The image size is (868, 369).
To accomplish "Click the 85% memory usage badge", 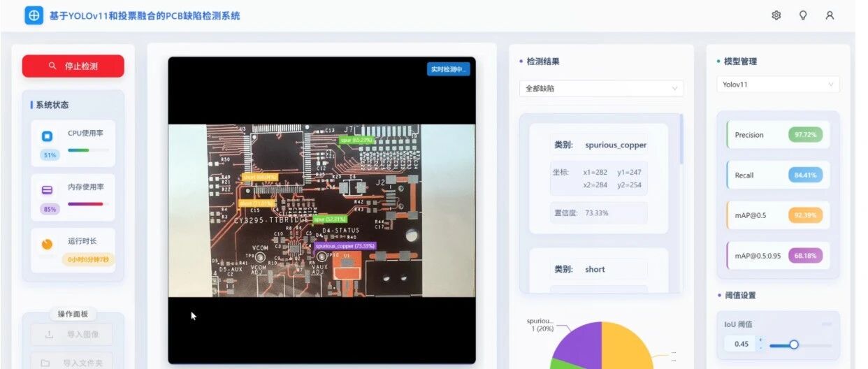I will click(x=50, y=209).
